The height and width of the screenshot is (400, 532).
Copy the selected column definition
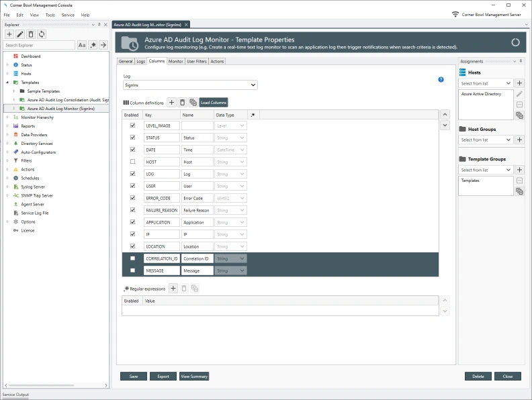(x=193, y=103)
